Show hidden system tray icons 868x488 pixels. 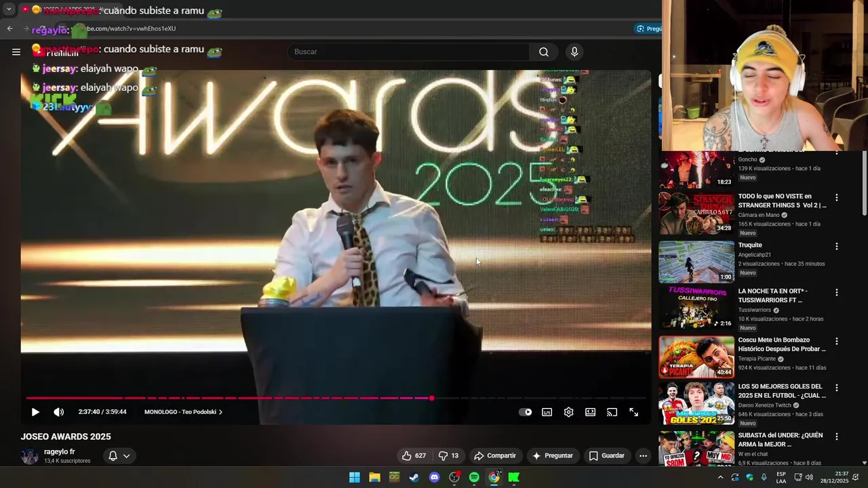720,478
